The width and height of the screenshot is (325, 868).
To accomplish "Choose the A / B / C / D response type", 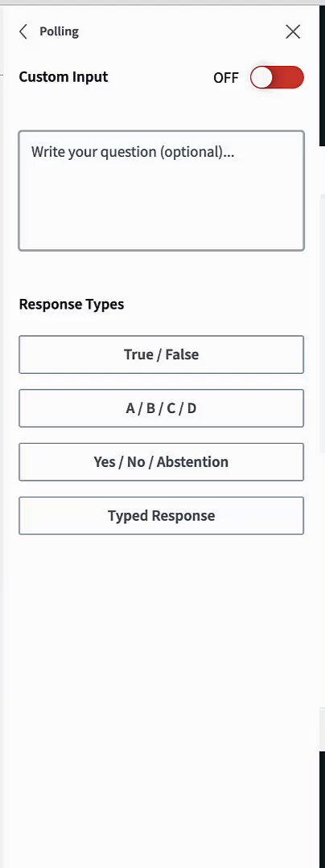I will [x=161, y=408].
